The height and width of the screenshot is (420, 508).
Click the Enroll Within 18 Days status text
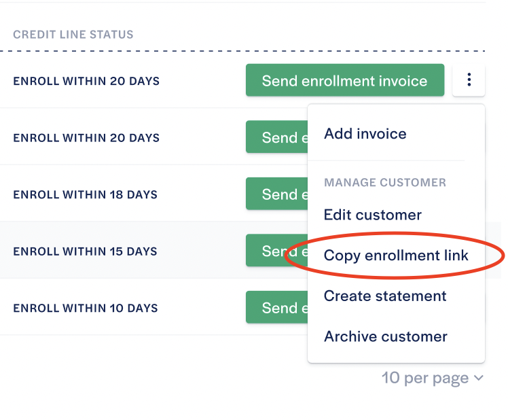pos(85,194)
